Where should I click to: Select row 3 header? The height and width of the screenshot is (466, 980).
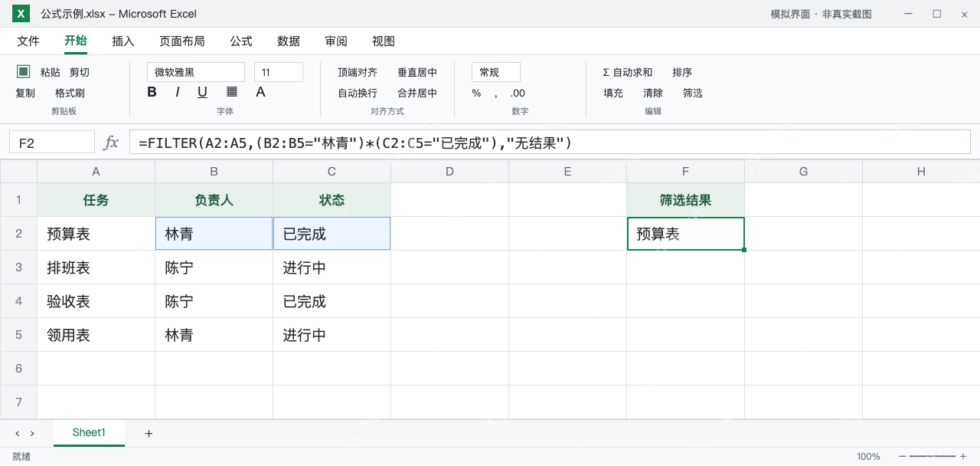[x=18, y=267]
